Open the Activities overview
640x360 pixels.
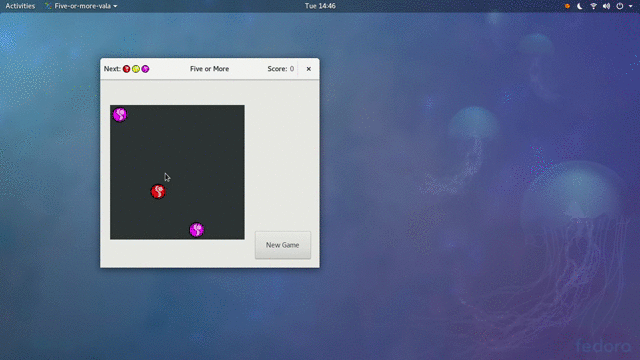point(20,6)
